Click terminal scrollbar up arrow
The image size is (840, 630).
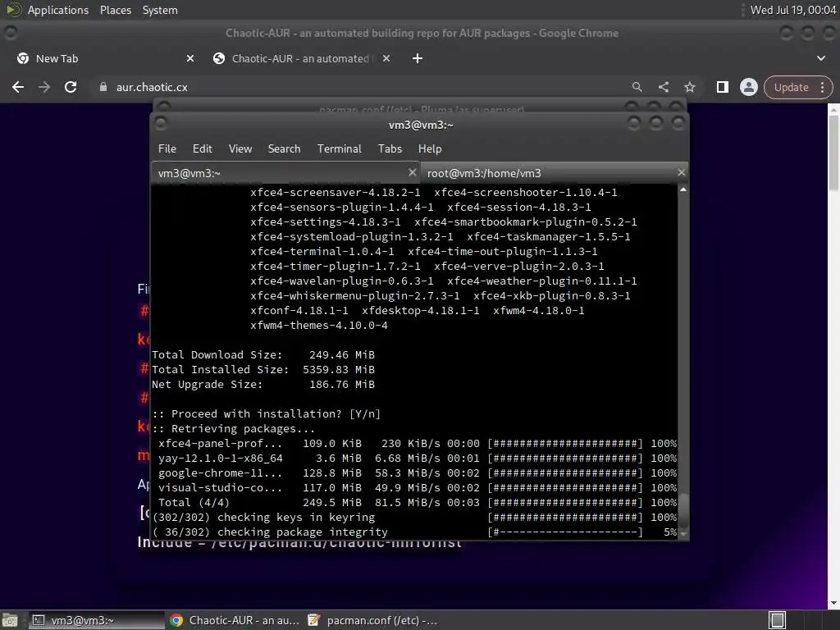pyautogui.click(x=683, y=190)
